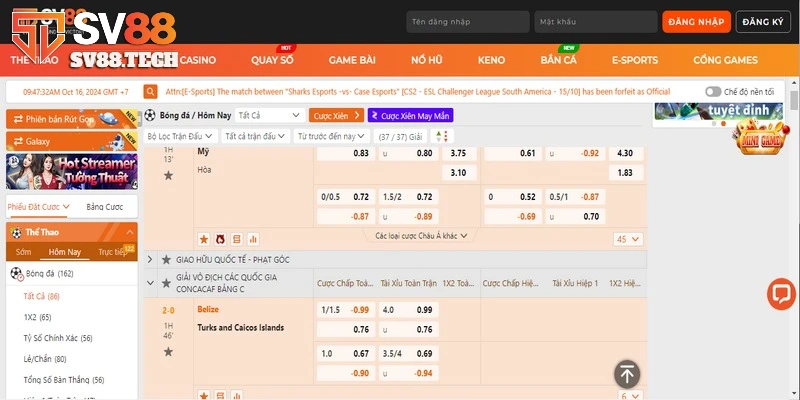Image resolution: width=800 pixels, height=400 pixels.
Task: Click the ĐĂNG NHẬP login button
Action: pyautogui.click(x=694, y=22)
